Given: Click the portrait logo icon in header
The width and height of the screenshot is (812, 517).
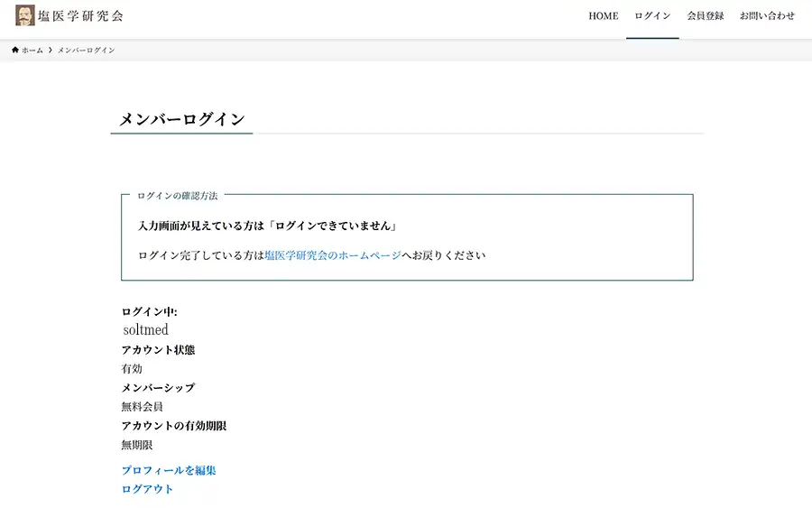Looking at the screenshot, I should [x=25, y=15].
